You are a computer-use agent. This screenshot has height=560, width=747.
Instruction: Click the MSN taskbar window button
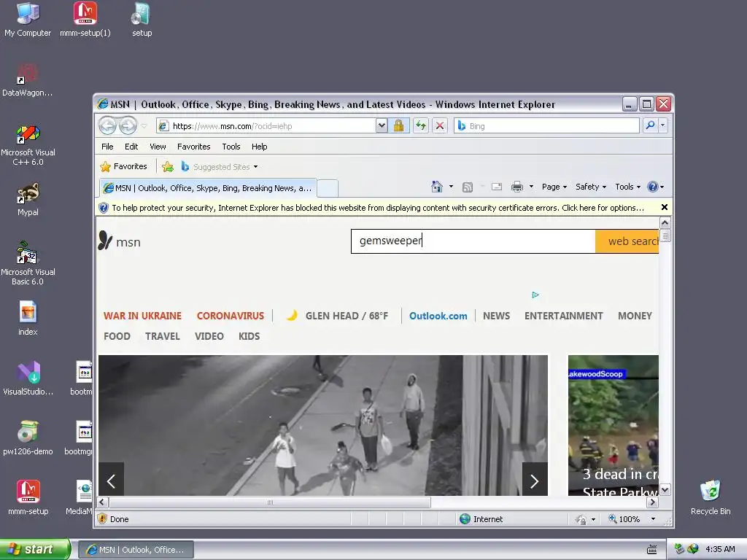(x=136, y=550)
